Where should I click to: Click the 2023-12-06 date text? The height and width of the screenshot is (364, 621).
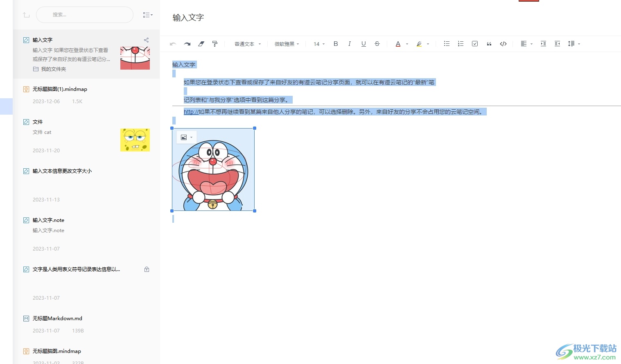click(x=46, y=102)
